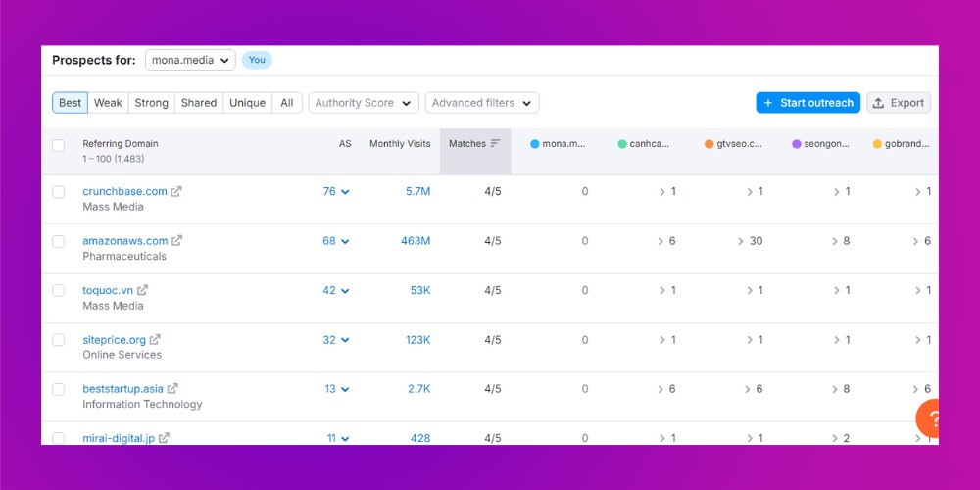The image size is (980, 490).
Task: Open the mona.media prospects domain dropdown
Action: pos(190,60)
